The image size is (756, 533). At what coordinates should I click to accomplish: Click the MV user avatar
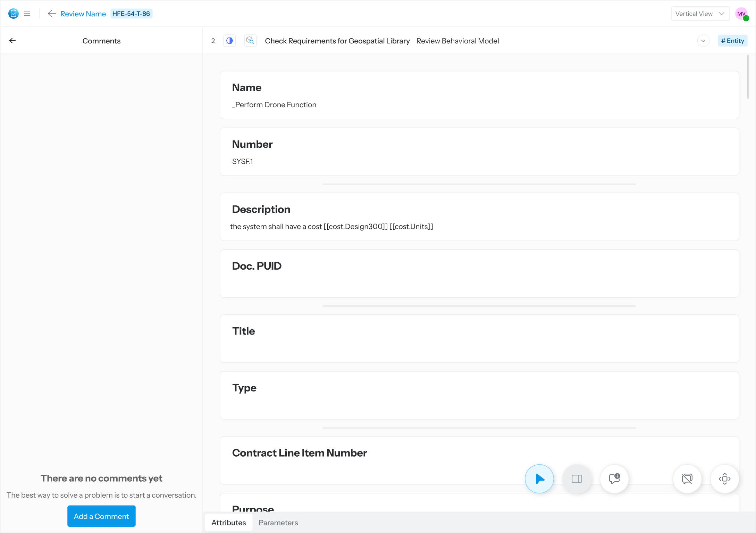(x=741, y=14)
